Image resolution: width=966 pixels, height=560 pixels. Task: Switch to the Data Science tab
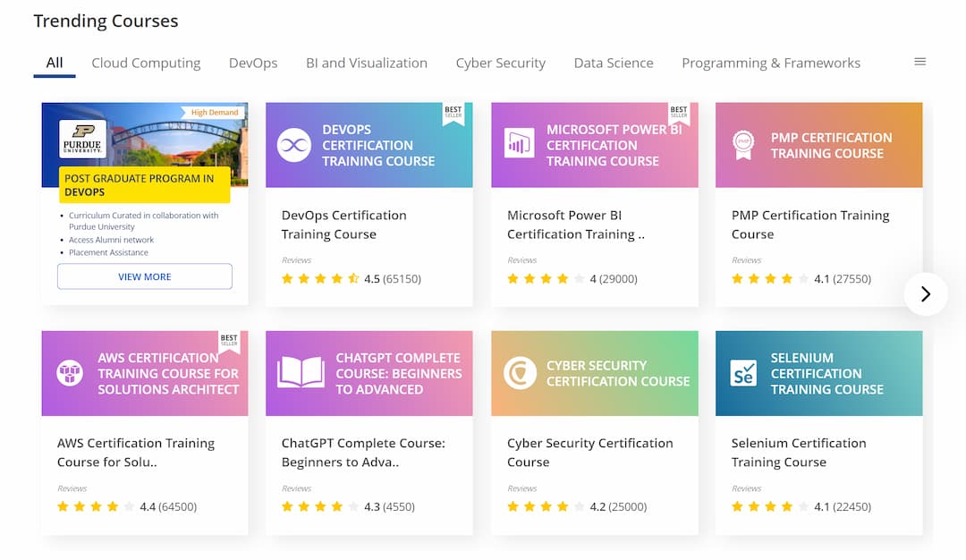pos(614,63)
